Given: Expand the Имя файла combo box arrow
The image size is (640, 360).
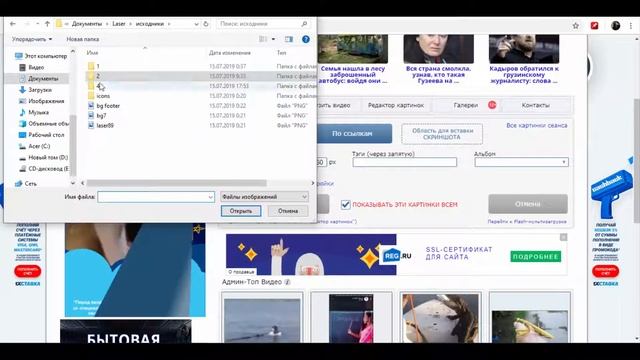Looking at the screenshot, I should click(211, 197).
